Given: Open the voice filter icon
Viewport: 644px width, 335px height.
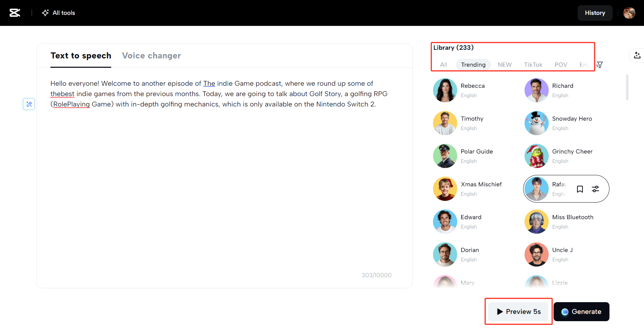Looking at the screenshot, I should coord(600,65).
